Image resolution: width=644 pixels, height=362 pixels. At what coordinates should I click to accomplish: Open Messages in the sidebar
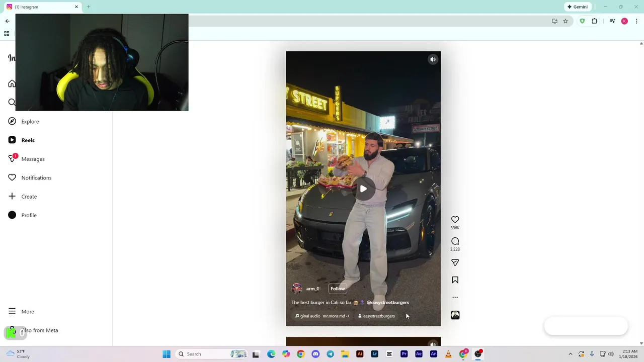[33, 159]
